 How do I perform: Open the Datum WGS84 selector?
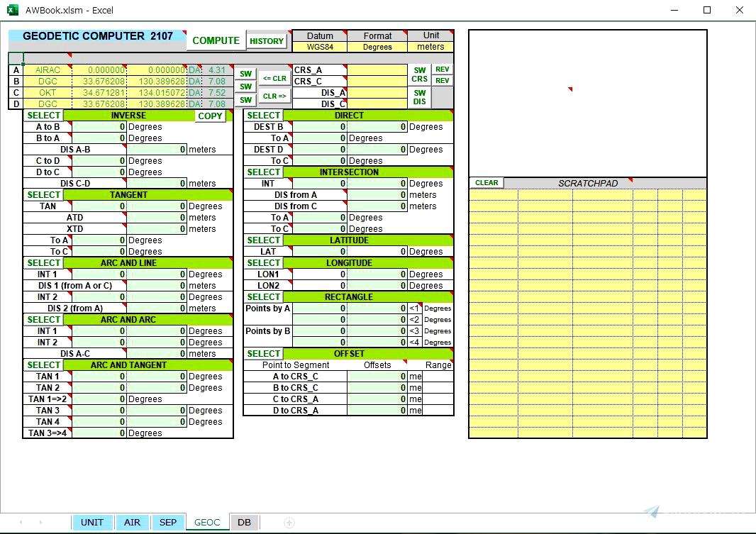tap(320, 45)
